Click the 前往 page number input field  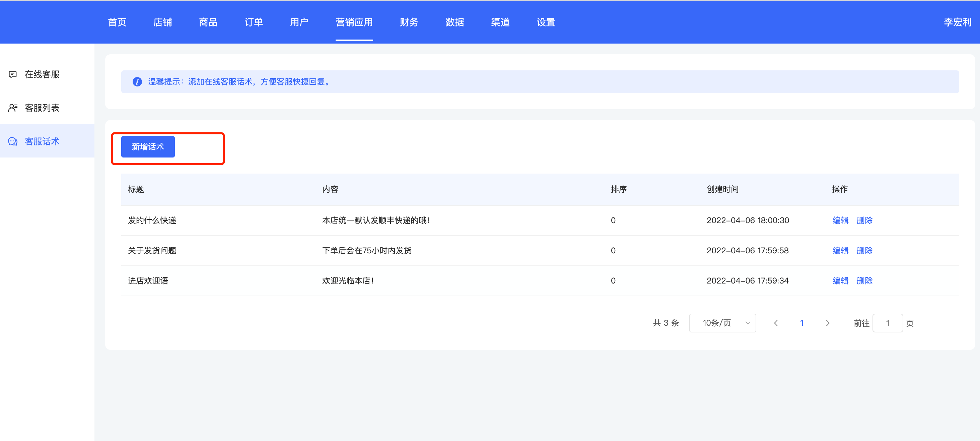887,323
